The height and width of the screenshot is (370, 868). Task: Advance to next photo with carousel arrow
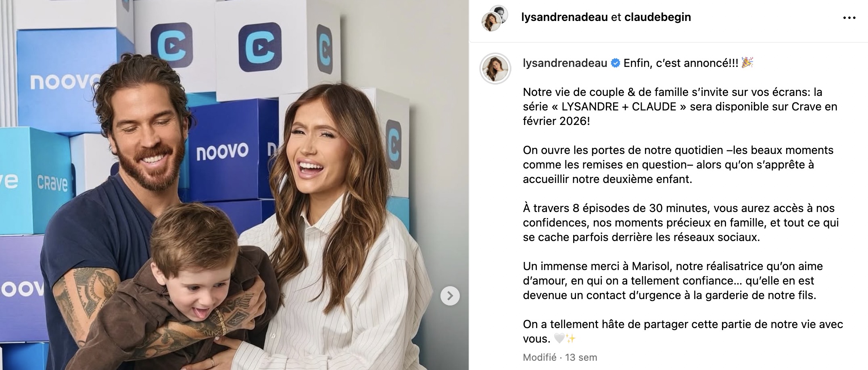(x=450, y=296)
